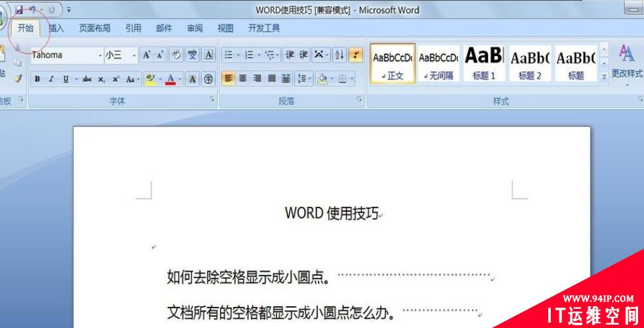Open the 小三 font size dropdown
Image resolution: width=644 pixels, height=328 pixels.
[x=134, y=55]
